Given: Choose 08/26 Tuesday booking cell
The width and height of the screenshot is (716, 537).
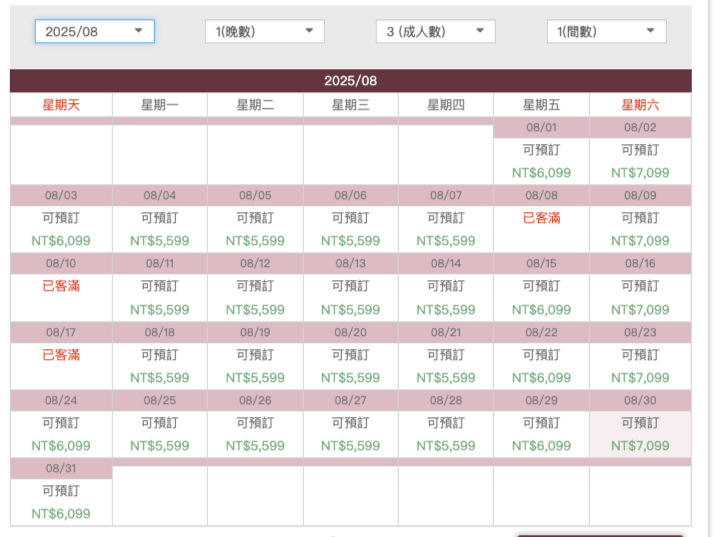Looking at the screenshot, I should (255, 434).
